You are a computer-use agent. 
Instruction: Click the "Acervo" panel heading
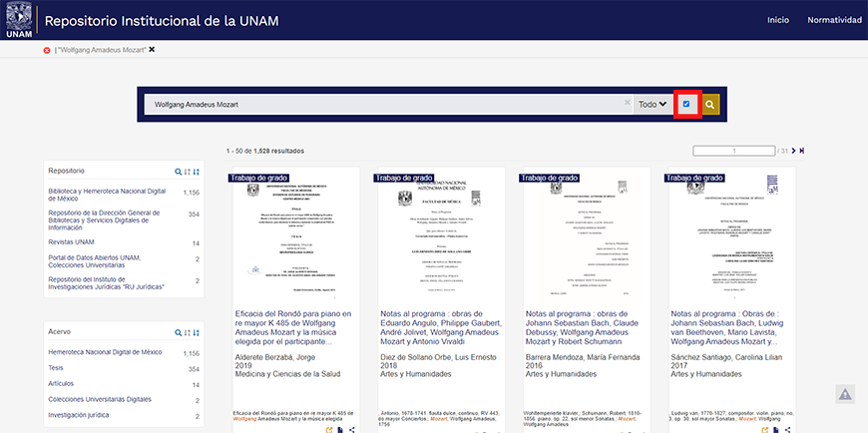[59, 331]
